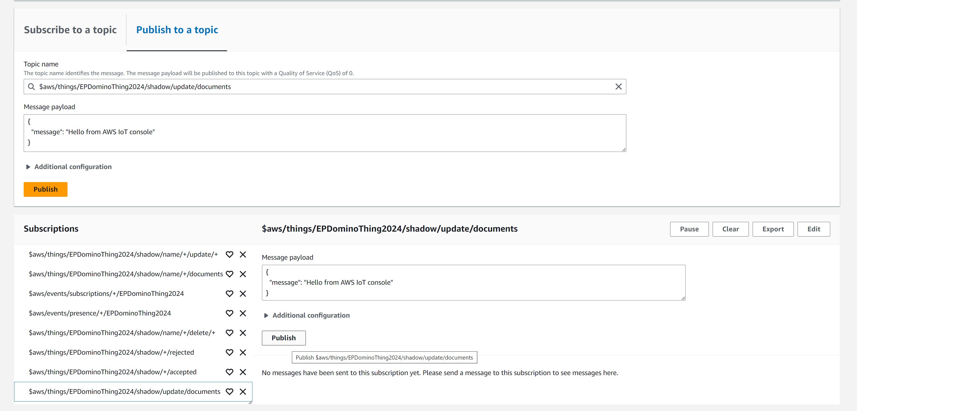980x411 pixels.
Task: Click the top Message payload text area
Action: coord(325,133)
